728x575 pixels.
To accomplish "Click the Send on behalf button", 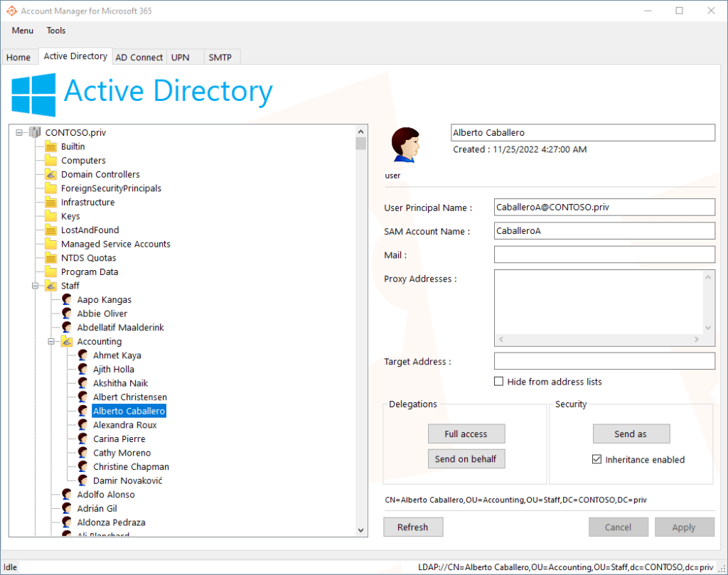I will pos(466,459).
